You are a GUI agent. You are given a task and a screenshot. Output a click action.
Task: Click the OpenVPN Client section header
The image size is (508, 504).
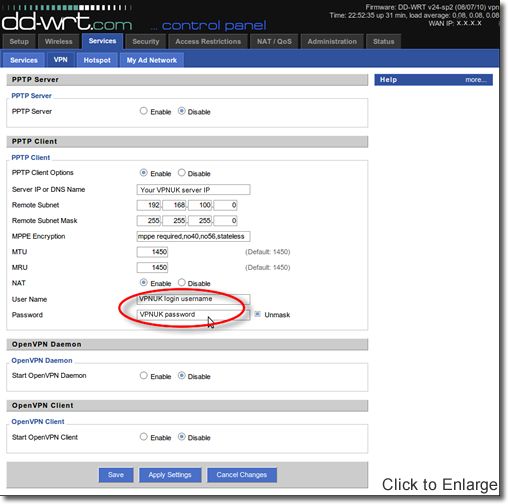coord(187,406)
